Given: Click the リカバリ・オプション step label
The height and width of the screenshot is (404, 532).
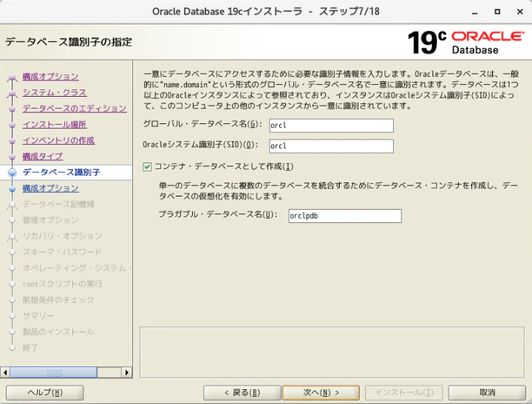Looking at the screenshot, I should [x=62, y=236].
